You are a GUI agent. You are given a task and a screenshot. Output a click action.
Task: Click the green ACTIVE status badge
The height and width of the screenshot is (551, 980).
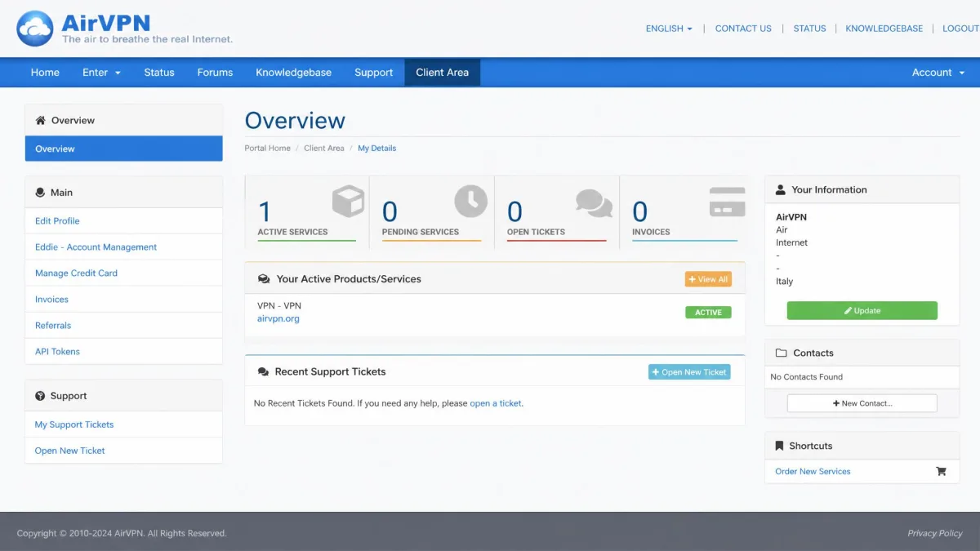tap(708, 313)
